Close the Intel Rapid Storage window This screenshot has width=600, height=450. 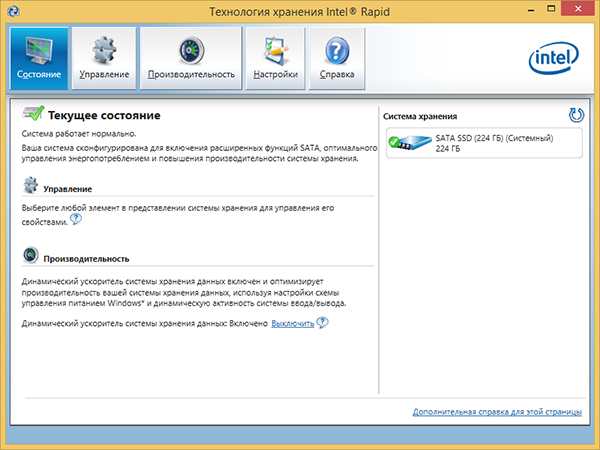point(578,9)
